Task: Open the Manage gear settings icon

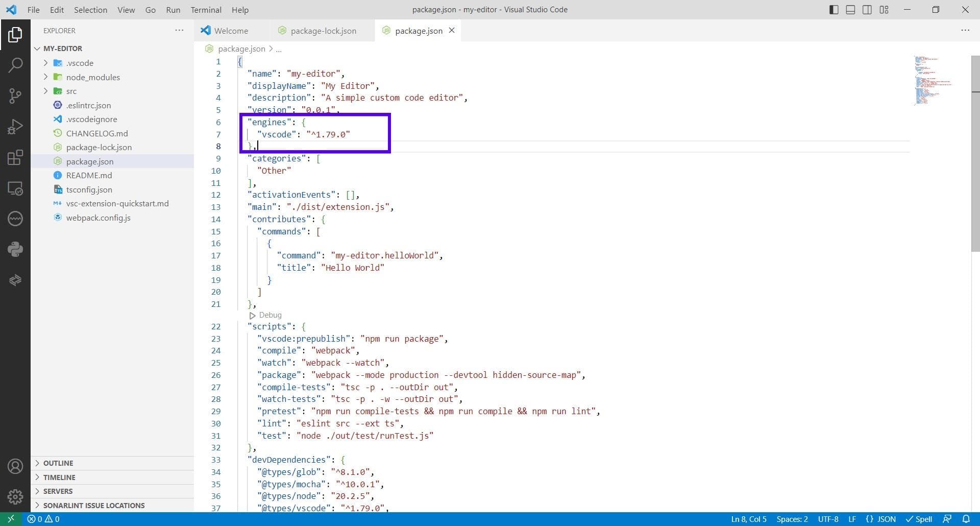Action: point(15,496)
